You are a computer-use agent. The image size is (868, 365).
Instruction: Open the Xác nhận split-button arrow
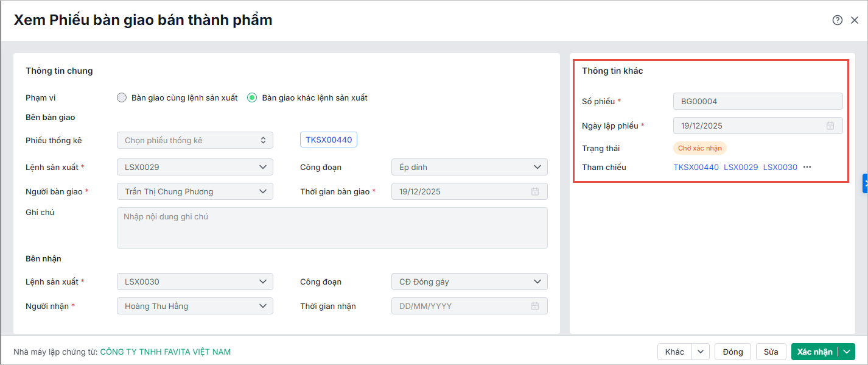click(847, 352)
